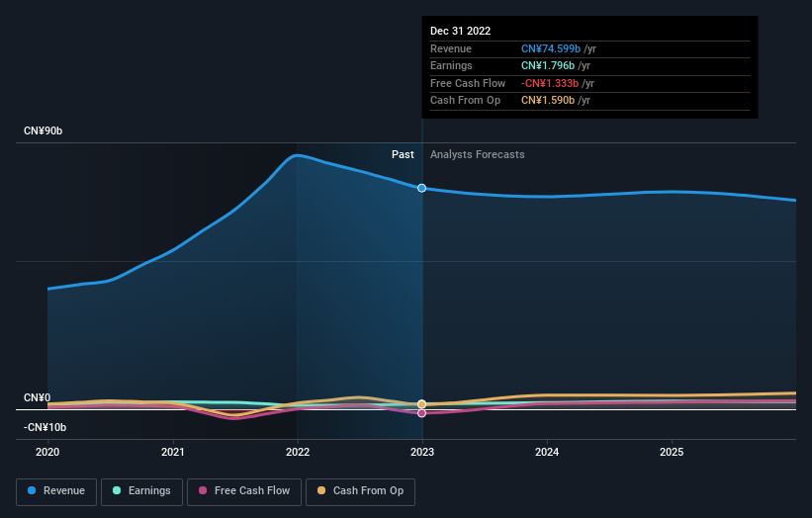Image resolution: width=812 pixels, height=518 pixels.
Task: Click the Analysts Forecasts label
Action: point(478,154)
